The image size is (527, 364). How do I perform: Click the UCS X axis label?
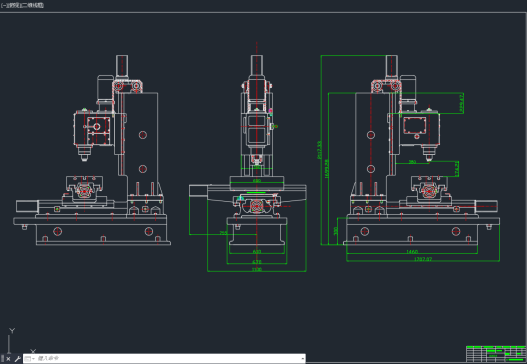[x=33, y=352]
